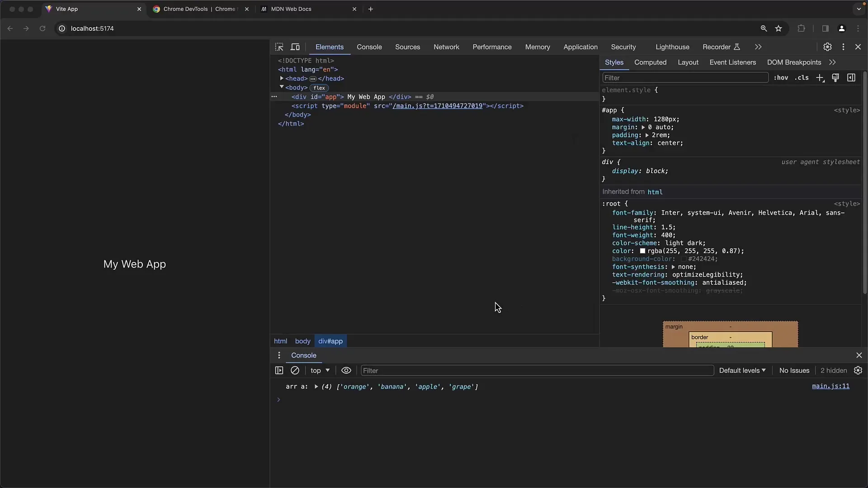Open the Event Listeners tab
Screen dimensions: 868x488
coord(732,62)
